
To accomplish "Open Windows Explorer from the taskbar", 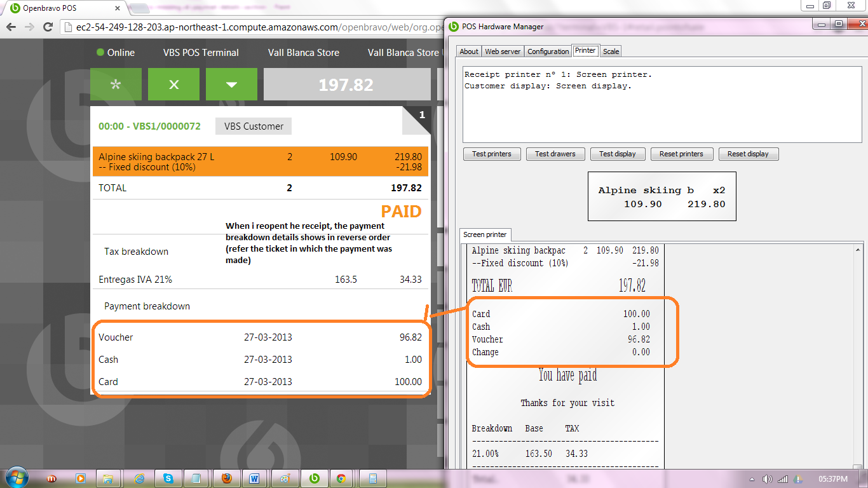I will tap(108, 478).
